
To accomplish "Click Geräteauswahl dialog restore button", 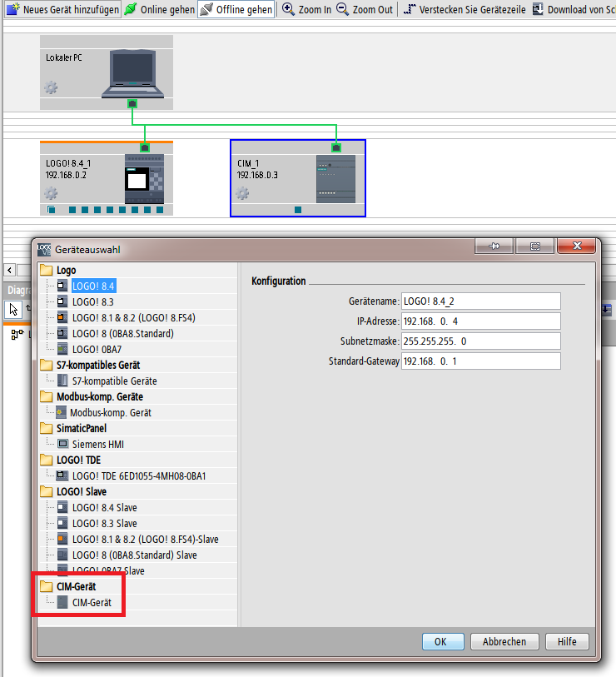I will [535, 246].
